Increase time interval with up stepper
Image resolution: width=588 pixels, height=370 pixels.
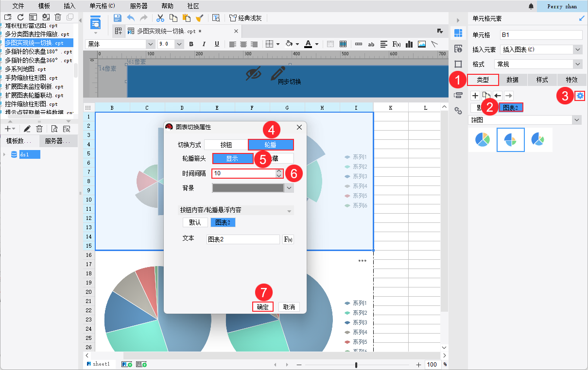click(x=279, y=170)
